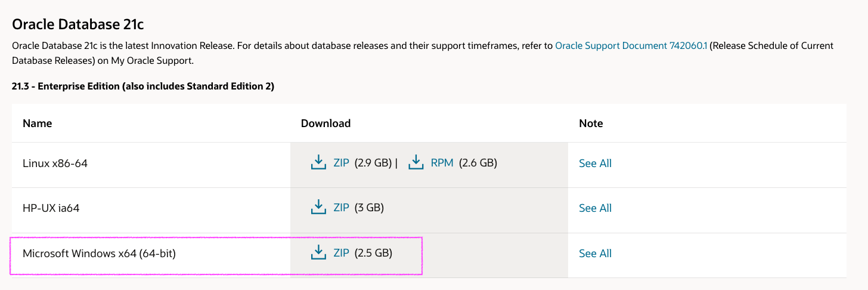The height and width of the screenshot is (290, 868).
Task: Download the Linux RPM package link
Action: tap(442, 163)
